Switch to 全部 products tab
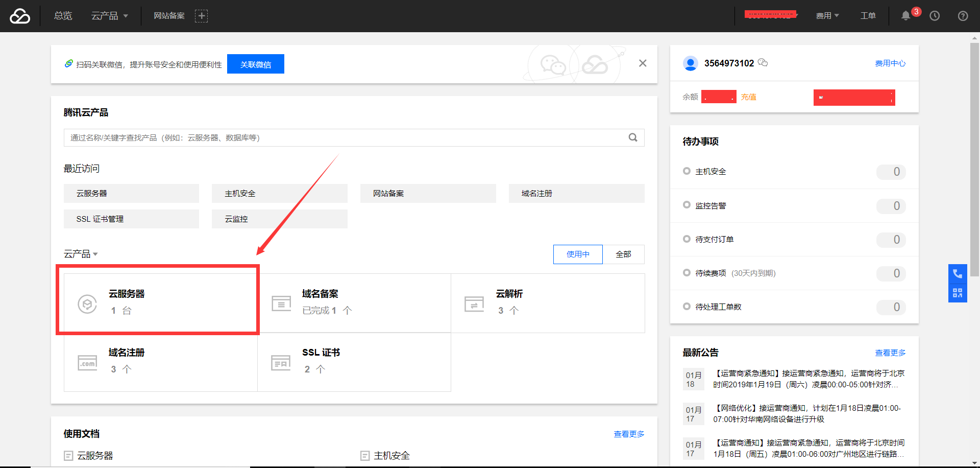980x468 pixels. [x=623, y=254]
